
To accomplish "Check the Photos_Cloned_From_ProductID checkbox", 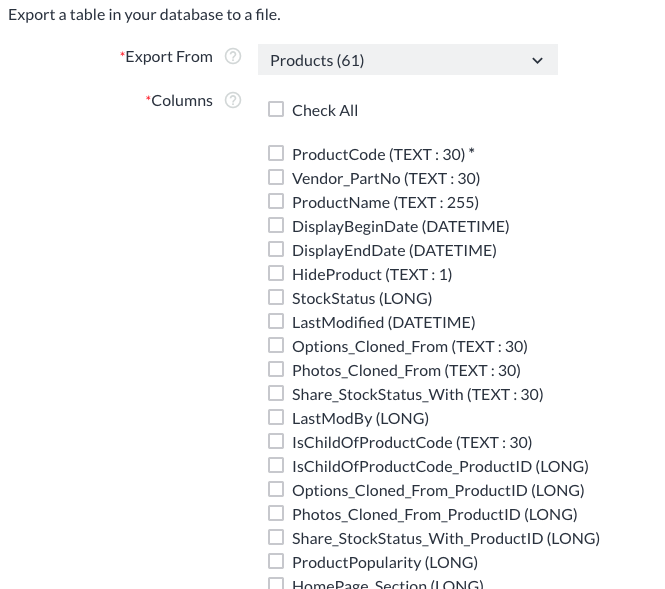I will 276,513.
